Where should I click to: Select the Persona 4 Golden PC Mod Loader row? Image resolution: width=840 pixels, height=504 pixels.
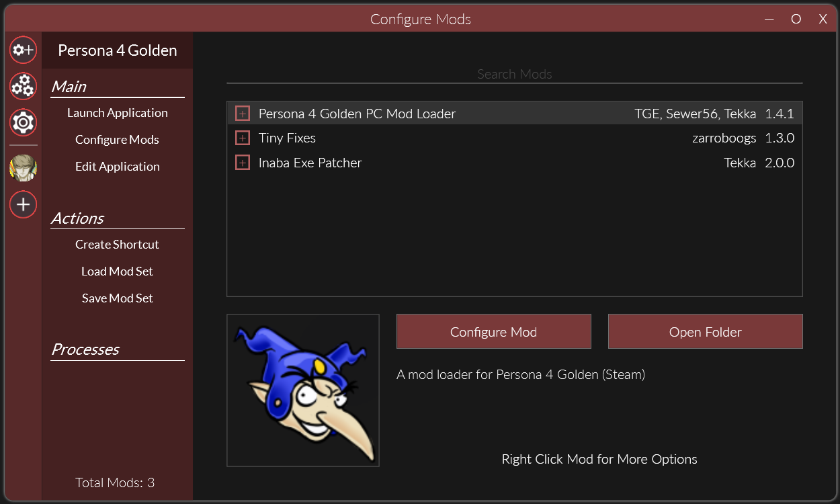[x=515, y=114]
